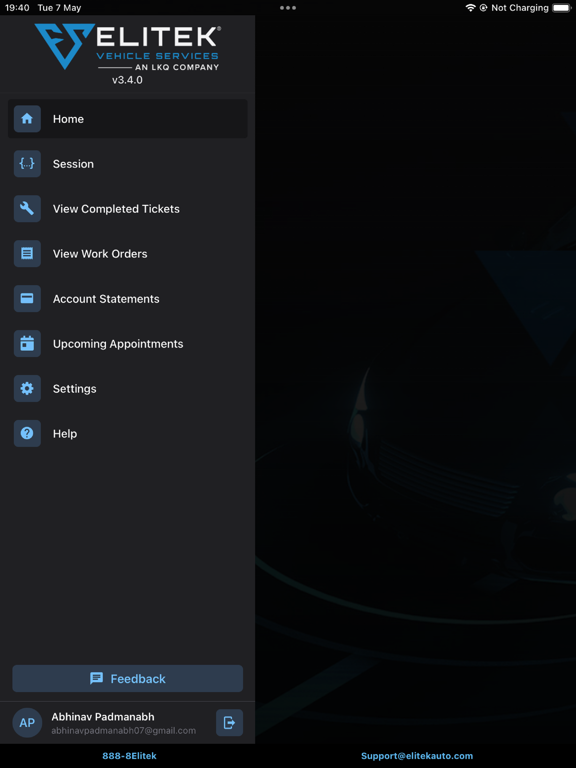Tap the abhinavpadmanabh07@gmail.com email text
Viewport: 576px width, 768px height.
click(123, 730)
